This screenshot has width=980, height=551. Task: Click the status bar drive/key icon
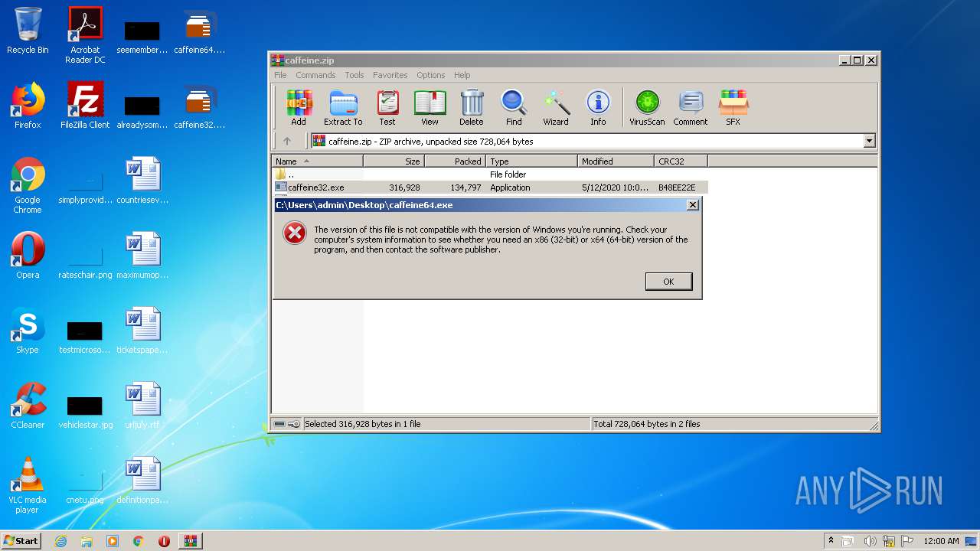tap(287, 424)
